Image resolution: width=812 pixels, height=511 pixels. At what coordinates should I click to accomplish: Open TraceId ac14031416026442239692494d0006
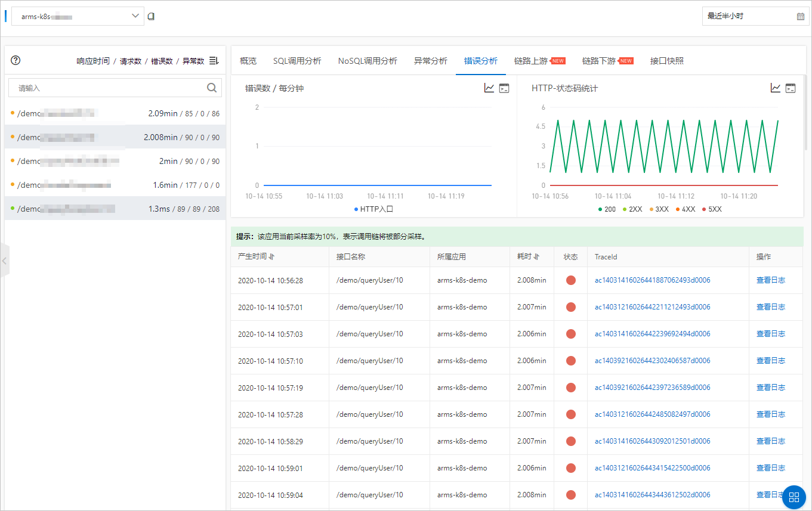[652, 334]
